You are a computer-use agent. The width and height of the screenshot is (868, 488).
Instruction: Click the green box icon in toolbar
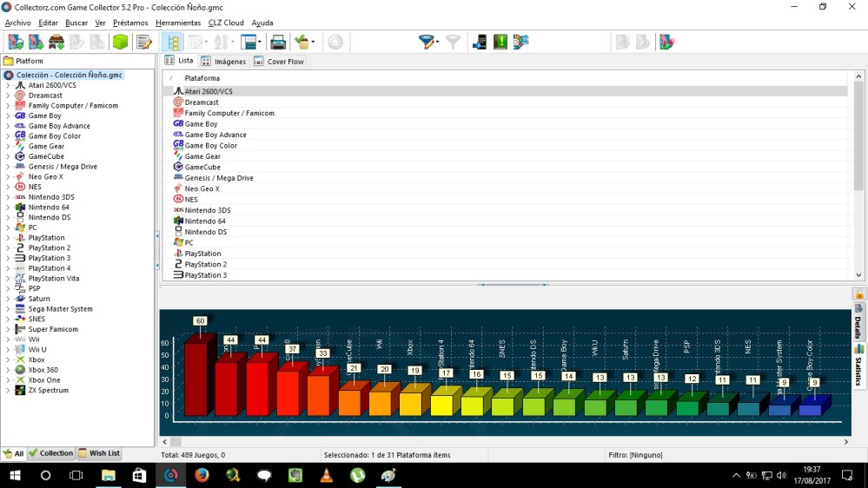120,42
